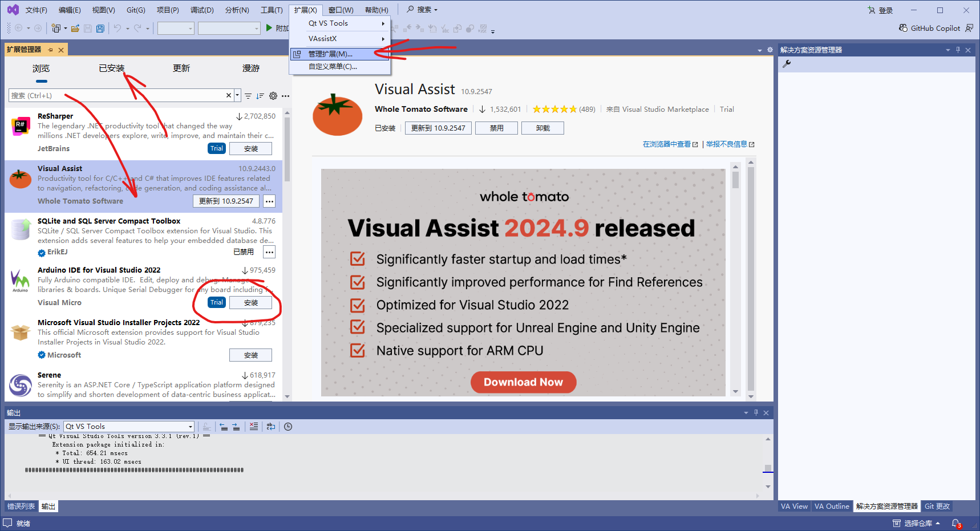
Task: Click the feedback icon next to Copilot
Action: tap(969, 28)
